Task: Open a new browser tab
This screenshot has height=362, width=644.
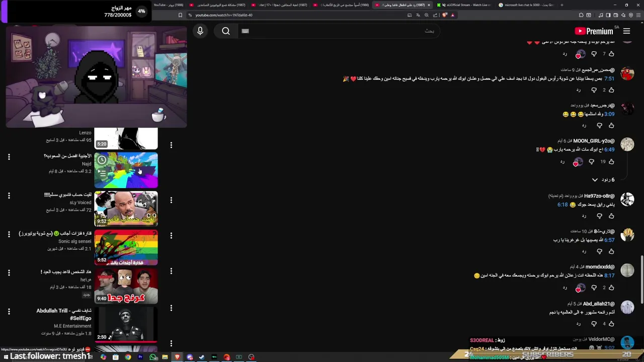Action: [x=562, y=5]
